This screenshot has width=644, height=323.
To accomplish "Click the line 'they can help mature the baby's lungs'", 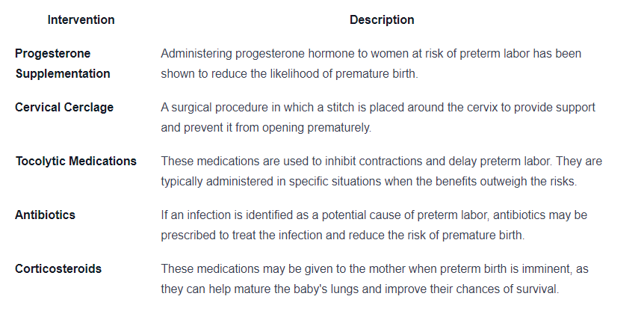I will click(360, 289).
